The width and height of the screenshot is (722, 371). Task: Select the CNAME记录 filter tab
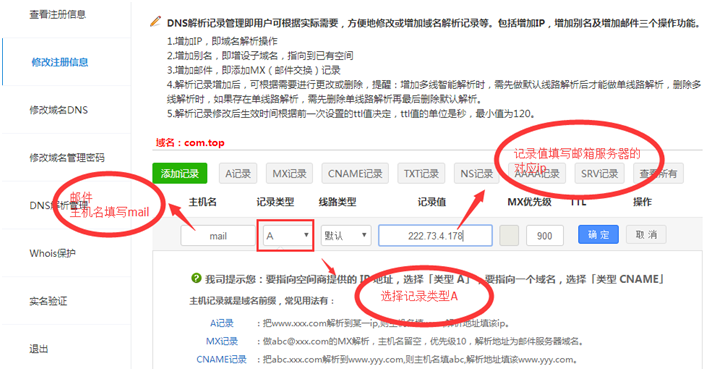[355, 174]
